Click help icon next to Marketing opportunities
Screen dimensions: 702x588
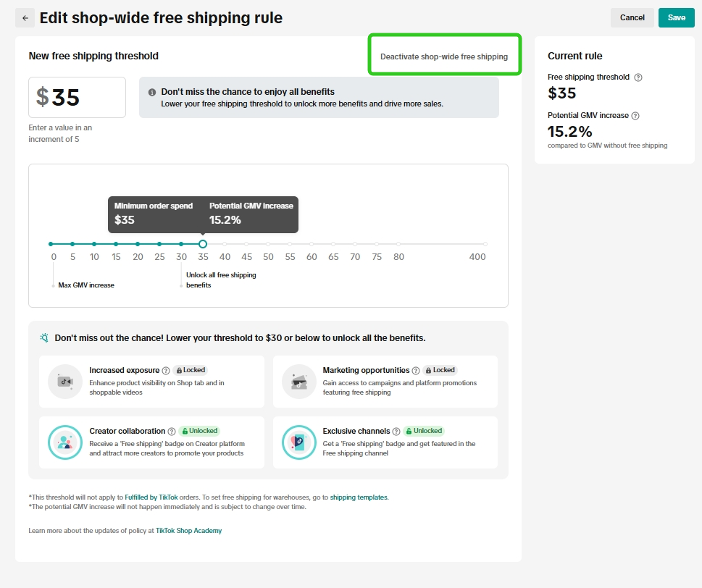(416, 371)
